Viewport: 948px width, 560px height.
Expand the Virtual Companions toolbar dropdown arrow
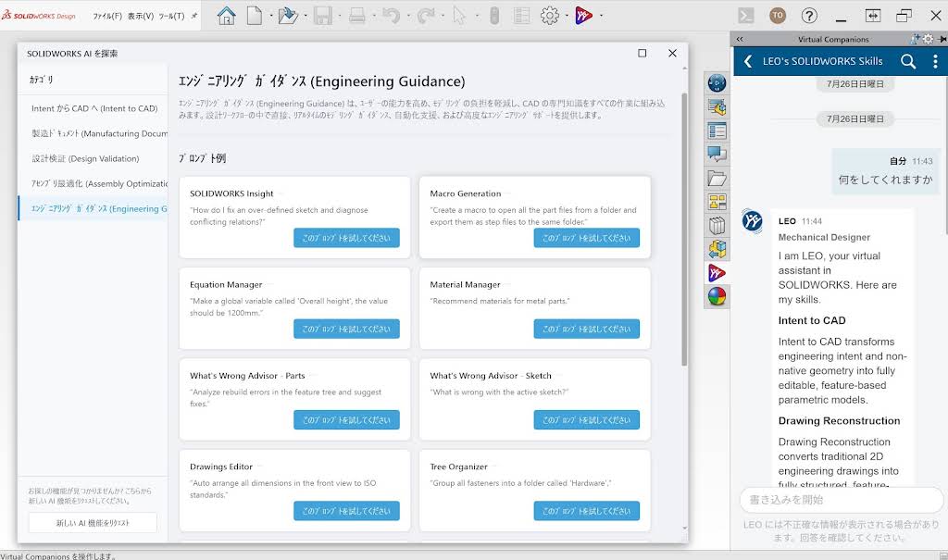[601, 16]
